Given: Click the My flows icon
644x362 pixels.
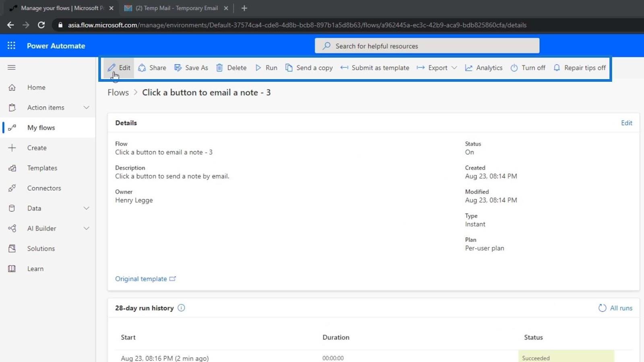Looking at the screenshot, I should pos(12,128).
